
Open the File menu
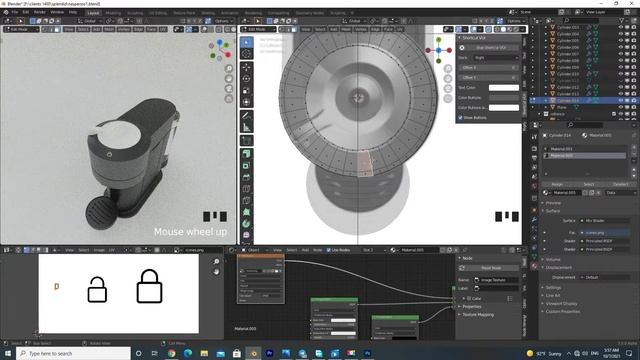coord(15,12)
